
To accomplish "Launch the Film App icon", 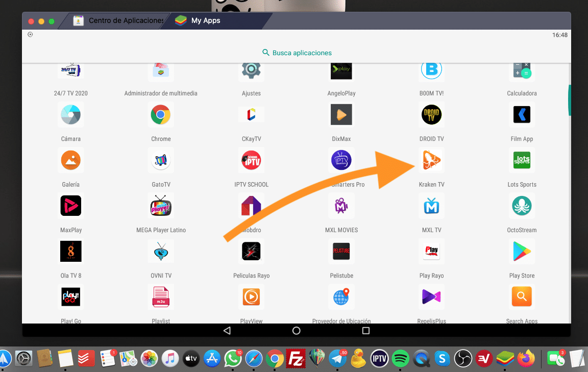I will click(x=522, y=115).
